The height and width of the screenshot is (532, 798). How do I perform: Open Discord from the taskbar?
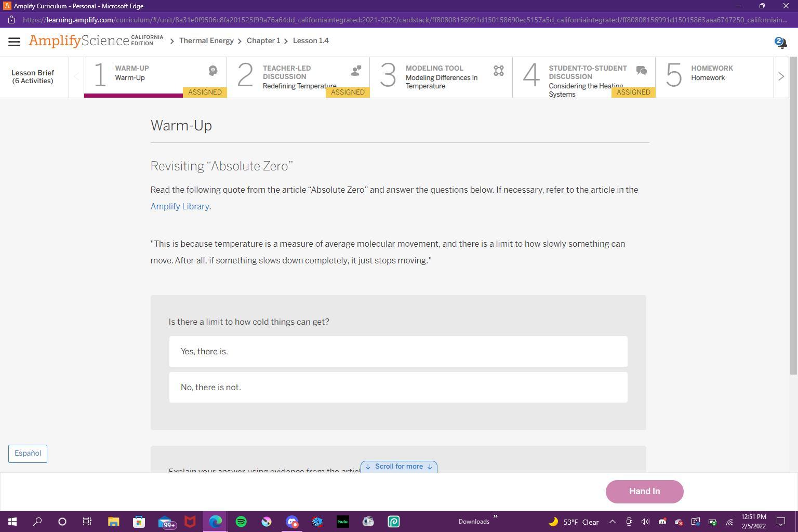click(x=292, y=522)
